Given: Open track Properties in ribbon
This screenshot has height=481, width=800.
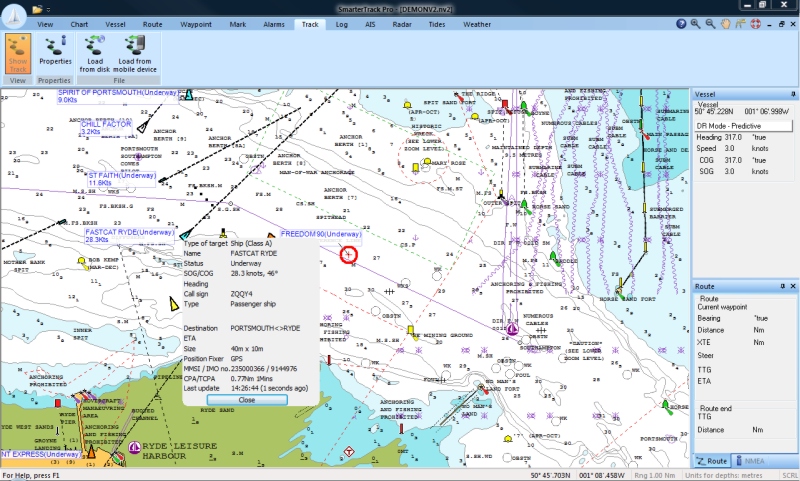Looking at the screenshot, I should click(55, 52).
